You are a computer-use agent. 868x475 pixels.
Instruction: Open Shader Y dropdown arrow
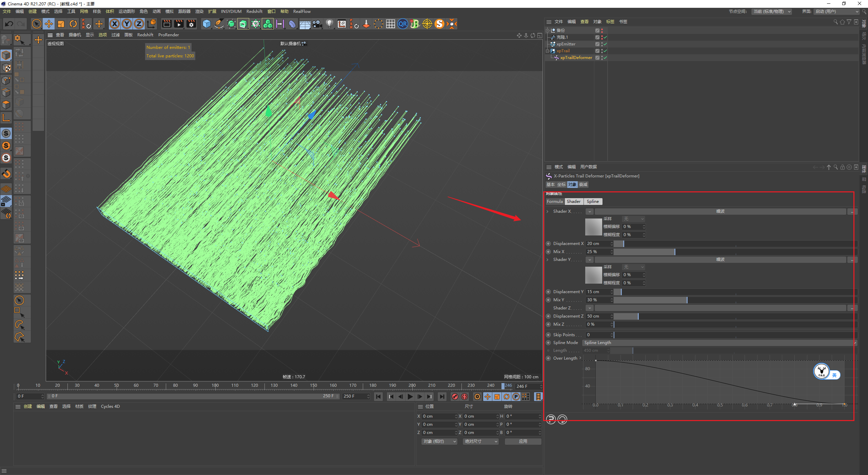(590, 260)
